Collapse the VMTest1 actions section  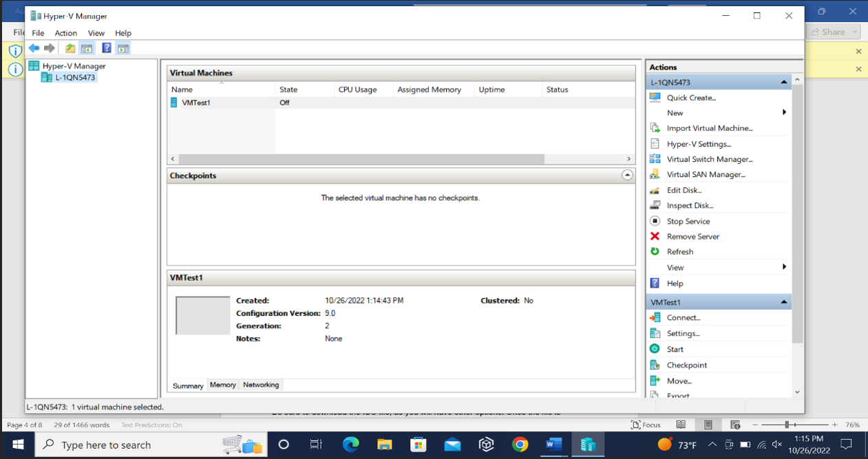pyautogui.click(x=783, y=302)
